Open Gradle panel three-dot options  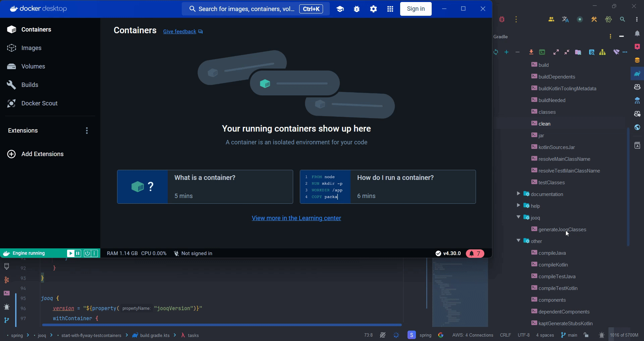(610, 36)
